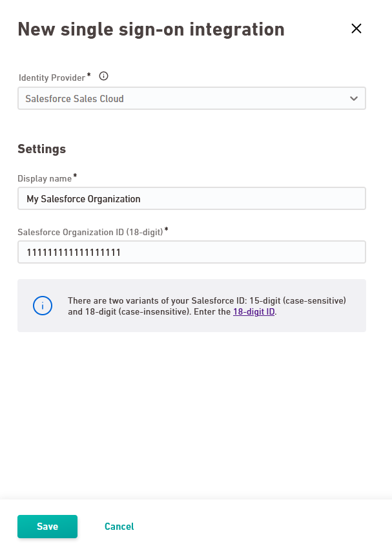Click the Salesforce Organization ID (18-digit) label

click(x=90, y=232)
